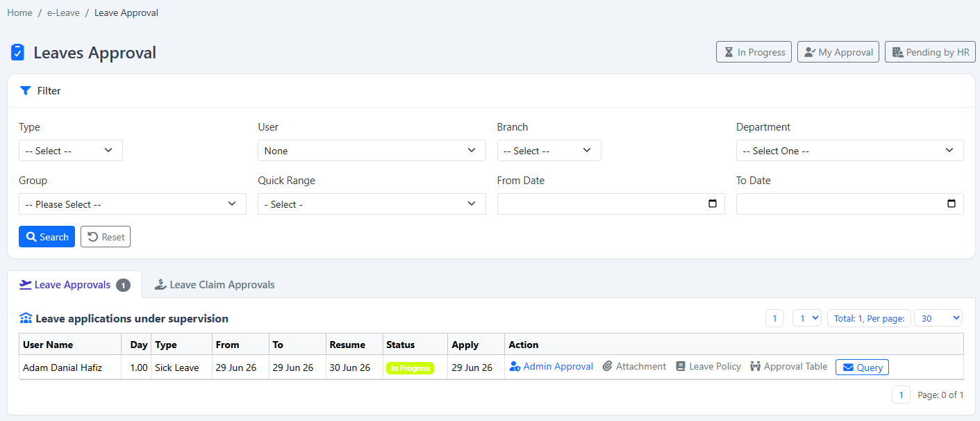Open the User dropdown showing None

point(372,151)
